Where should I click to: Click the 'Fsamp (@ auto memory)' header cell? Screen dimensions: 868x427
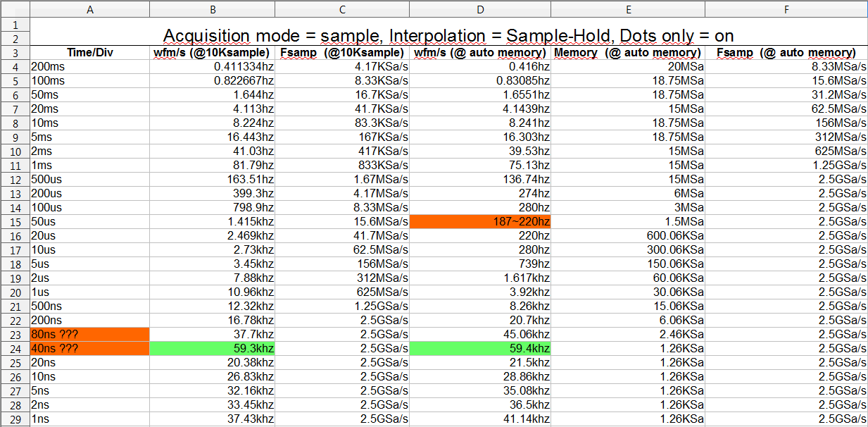pos(786,53)
